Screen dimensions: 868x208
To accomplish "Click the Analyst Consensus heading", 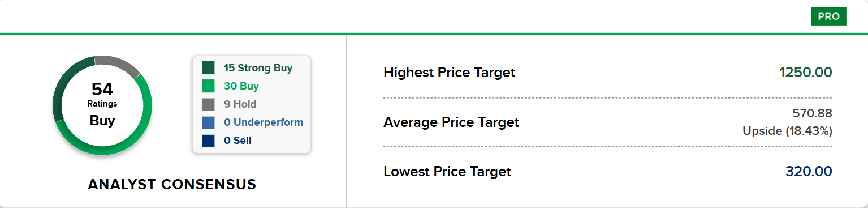I will tap(172, 184).
